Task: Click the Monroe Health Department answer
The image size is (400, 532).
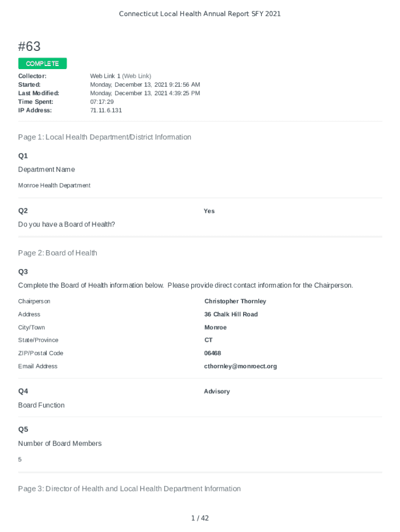Action: pos(54,185)
